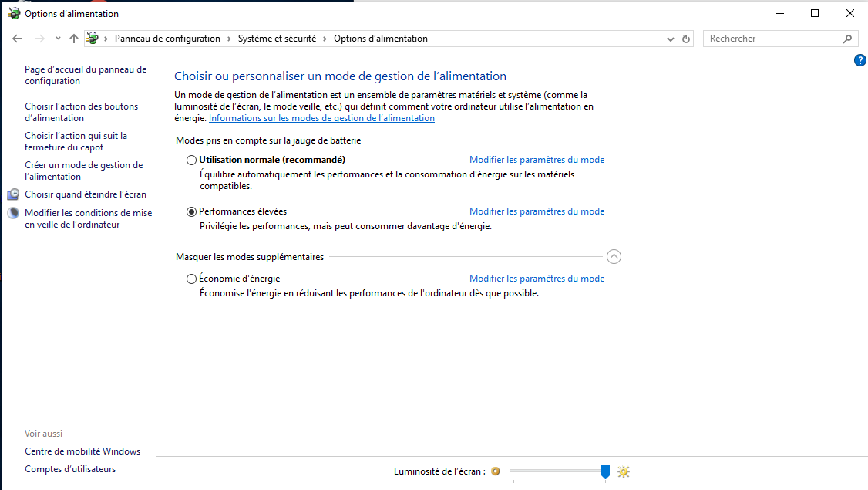
Task: Modify settings for Économie d'énergie mode
Action: (537, 279)
